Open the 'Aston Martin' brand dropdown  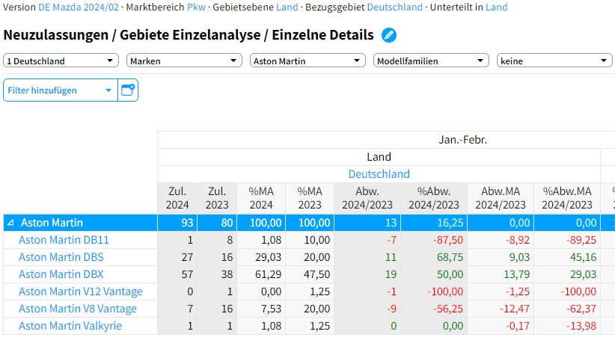[307, 61]
